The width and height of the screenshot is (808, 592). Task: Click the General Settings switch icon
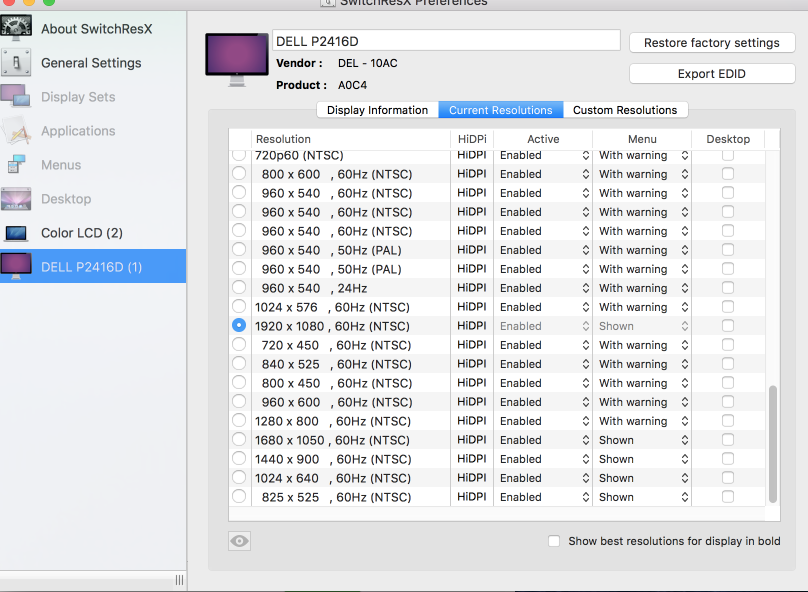16,63
